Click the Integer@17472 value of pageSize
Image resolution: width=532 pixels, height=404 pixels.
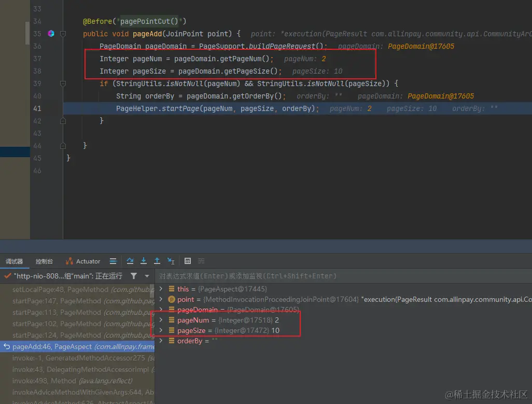(x=242, y=330)
